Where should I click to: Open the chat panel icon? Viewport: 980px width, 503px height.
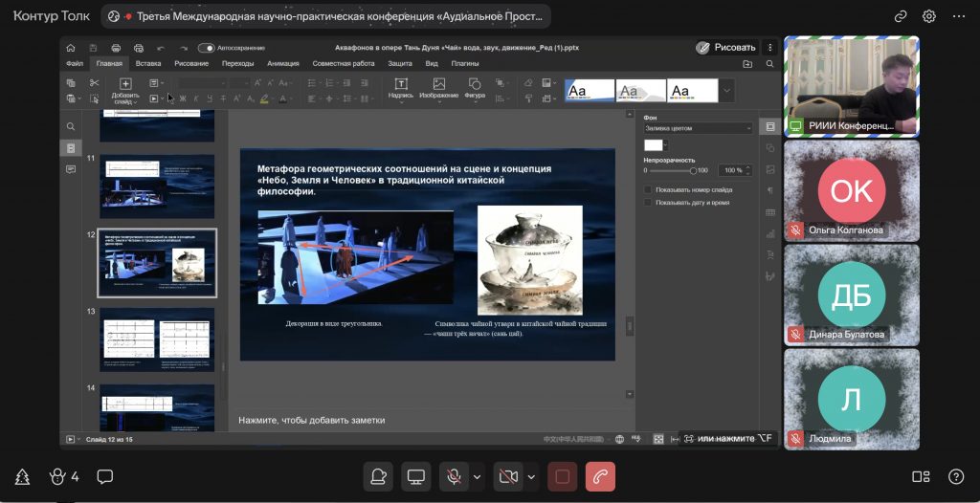[105, 476]
